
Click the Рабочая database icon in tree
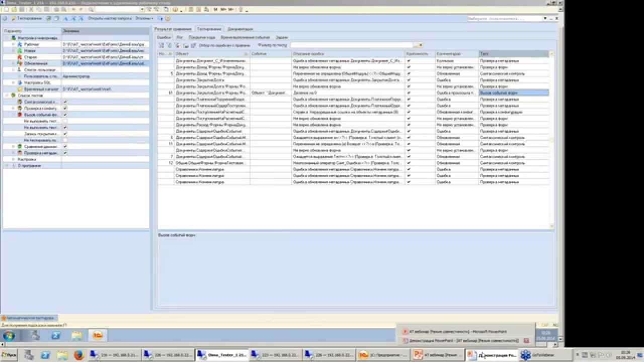tap(20, 45)
